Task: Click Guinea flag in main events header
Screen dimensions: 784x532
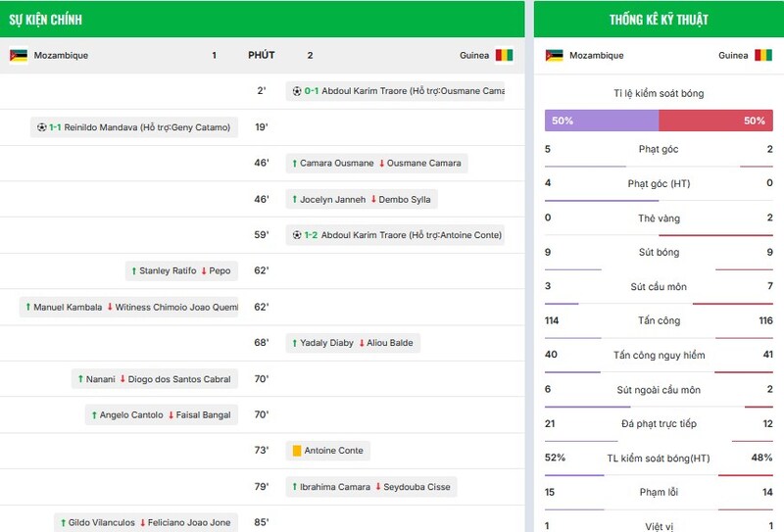Action: click(504, 56)
